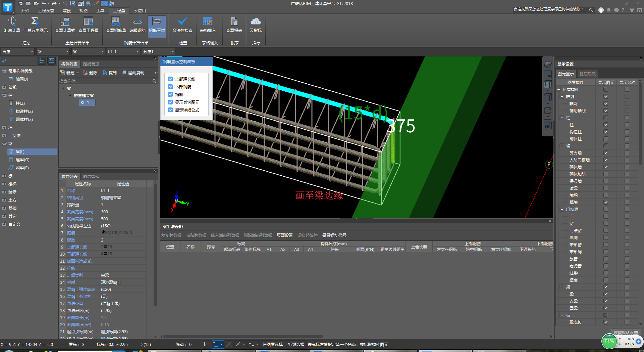Open the 云应用 ribbon tab
Image resolution: width=644 pixels, height=352 pixels.
pos(140,10)
